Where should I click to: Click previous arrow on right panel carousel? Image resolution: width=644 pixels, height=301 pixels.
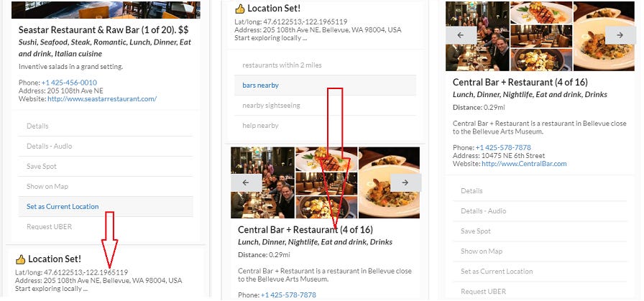(461, 35)
